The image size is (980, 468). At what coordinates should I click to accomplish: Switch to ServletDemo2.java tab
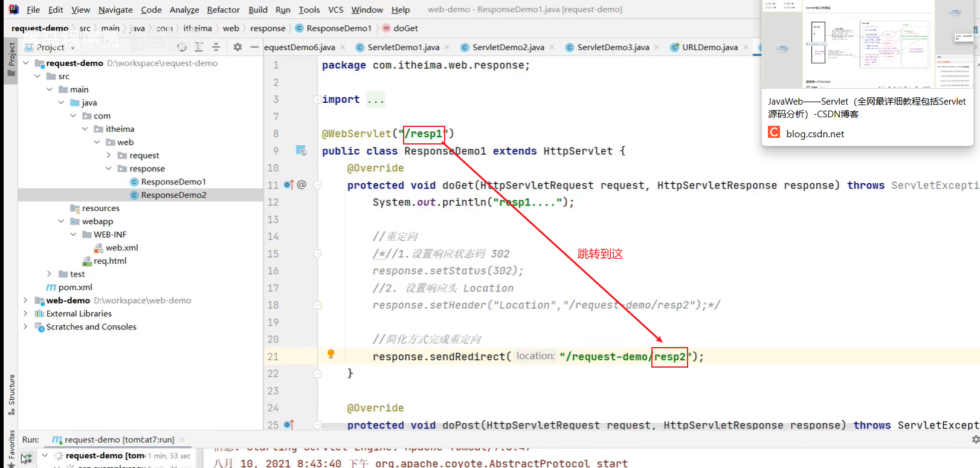[508, 47]
